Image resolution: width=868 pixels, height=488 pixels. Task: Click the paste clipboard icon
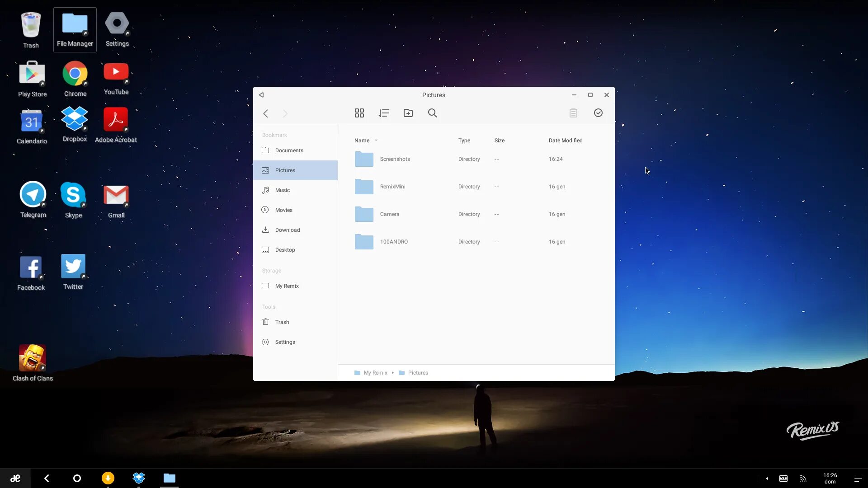pyautogui.click(x=573, y=113)
